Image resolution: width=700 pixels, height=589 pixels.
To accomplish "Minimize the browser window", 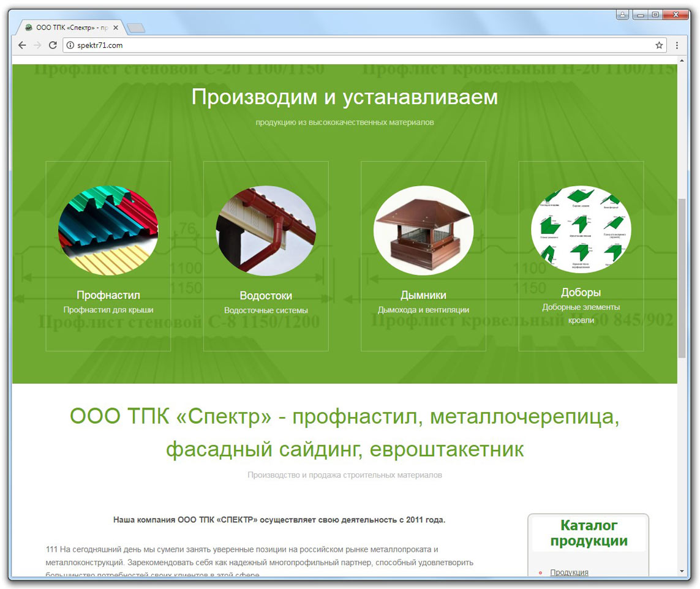I will coord(640,15).
